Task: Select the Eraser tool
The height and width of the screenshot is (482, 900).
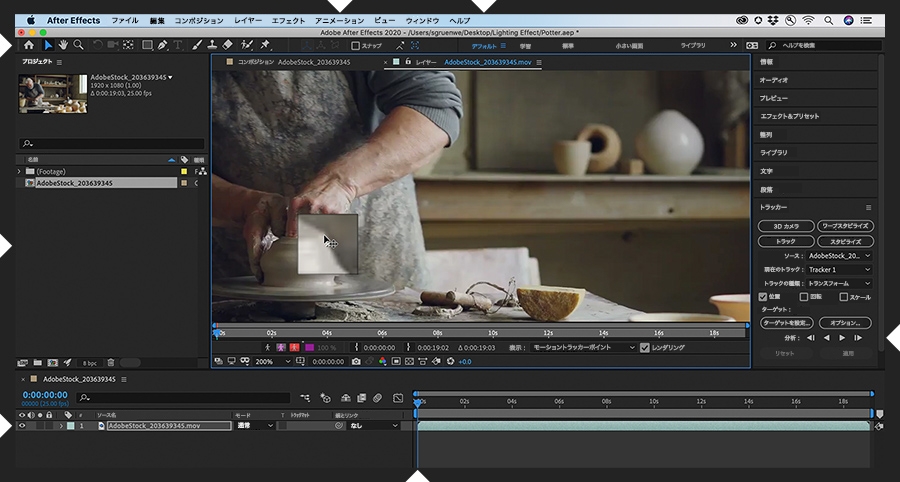Action: (x=228, y=45)
